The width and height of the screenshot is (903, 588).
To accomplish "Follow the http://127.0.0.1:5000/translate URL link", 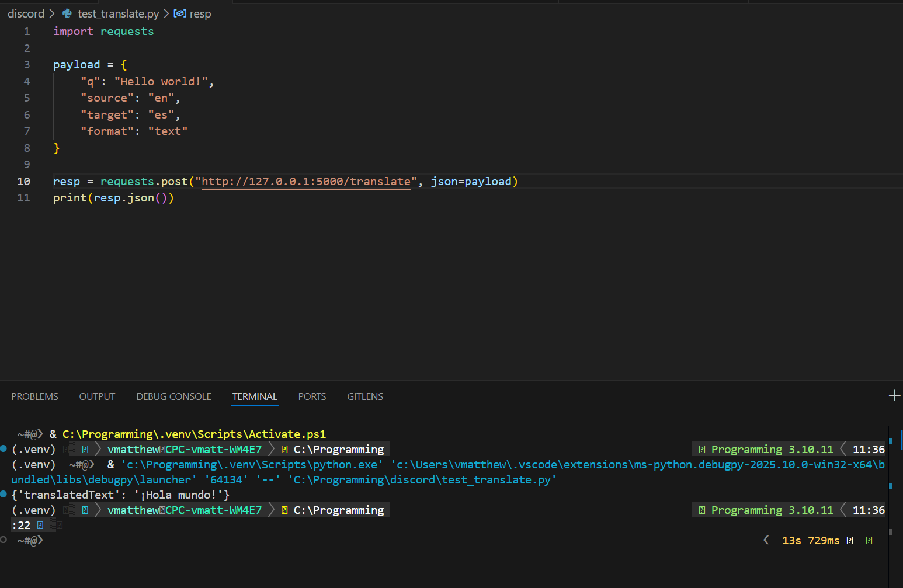I will 306,182.
